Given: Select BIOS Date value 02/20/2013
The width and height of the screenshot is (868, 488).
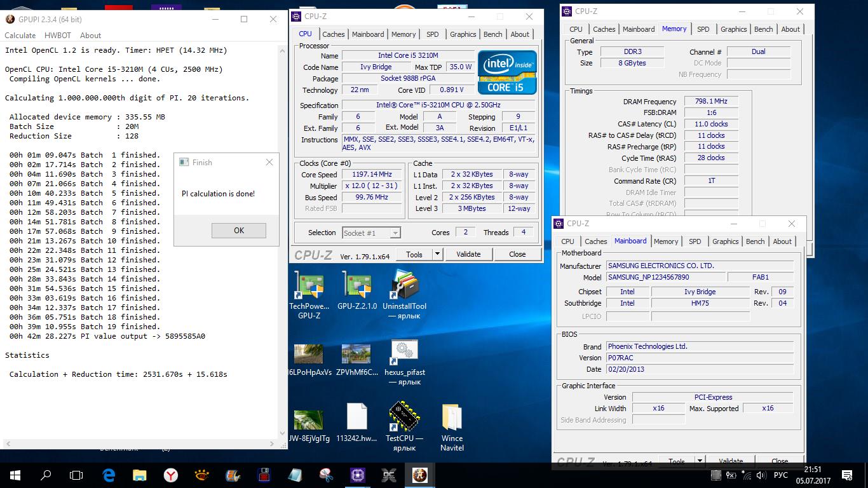Looking at the screenshot, I should click(700, 369).
